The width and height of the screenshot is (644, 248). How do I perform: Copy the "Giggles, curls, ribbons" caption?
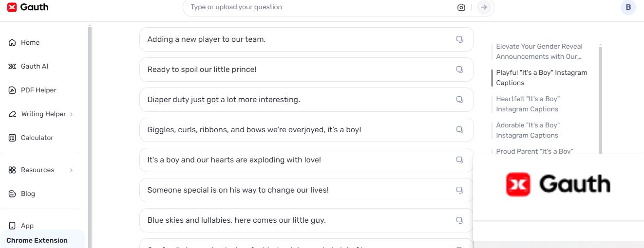459,130
